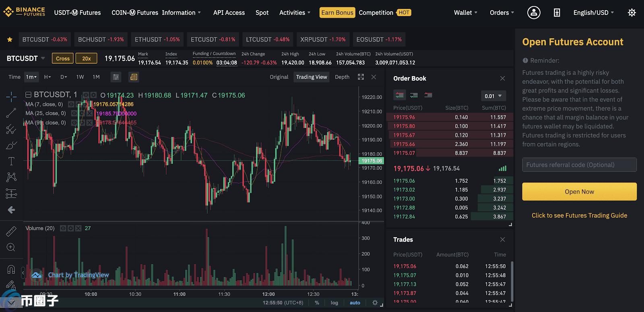Open the 1m interval dropdown

coord(31,77)
